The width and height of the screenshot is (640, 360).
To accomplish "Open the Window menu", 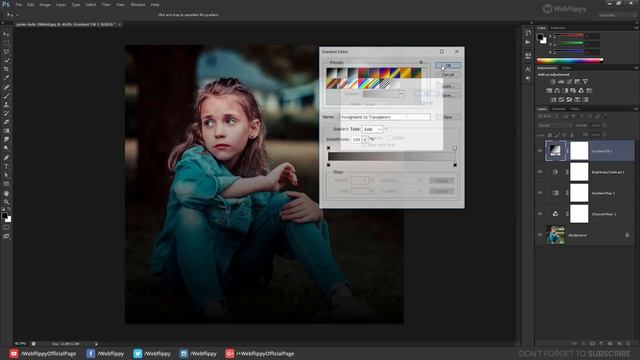I will tap(138, 4).
